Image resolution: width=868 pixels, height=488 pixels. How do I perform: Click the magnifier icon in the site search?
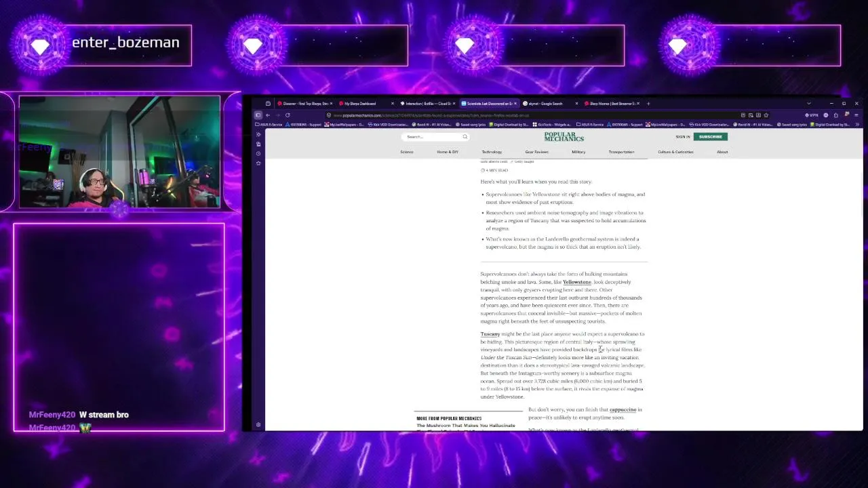coord(465,137)
